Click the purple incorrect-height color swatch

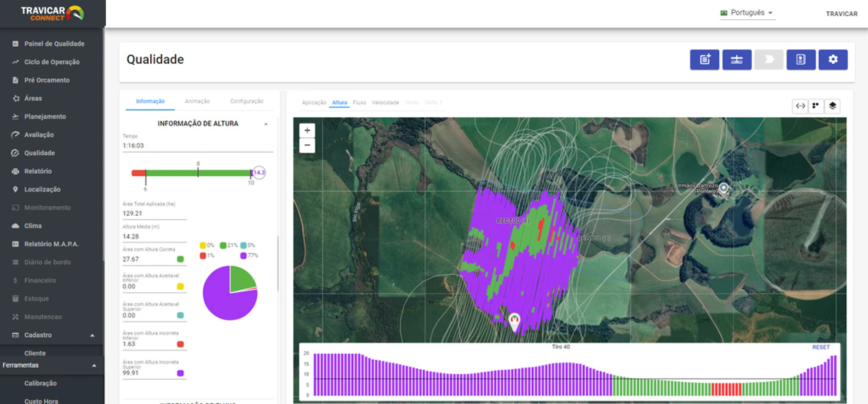180,373
